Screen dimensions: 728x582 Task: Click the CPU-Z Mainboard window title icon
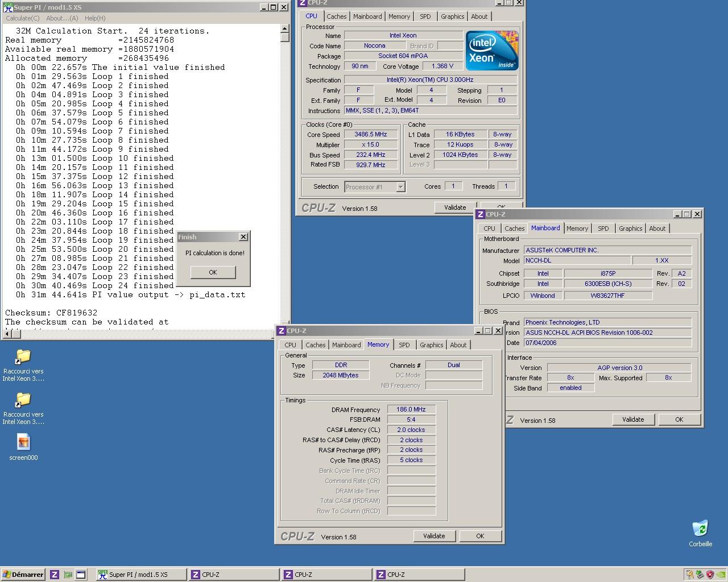pyautogui.click(x=481, y=214)
